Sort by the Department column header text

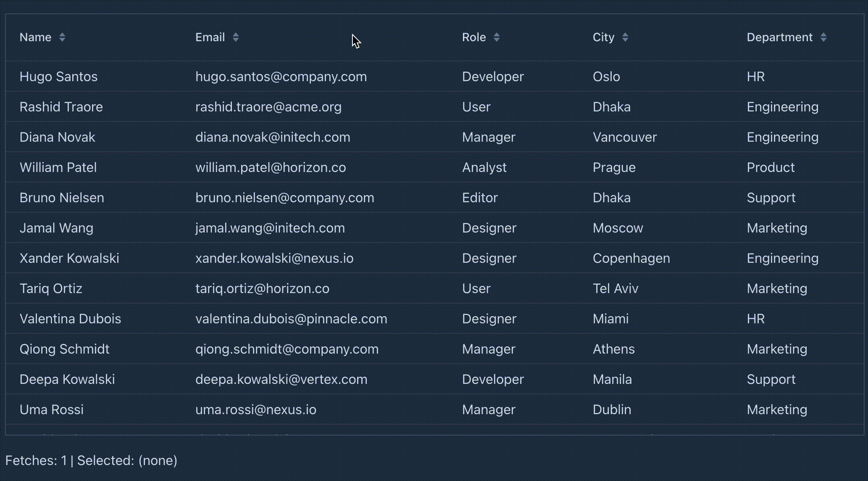[x=779, y=37]
